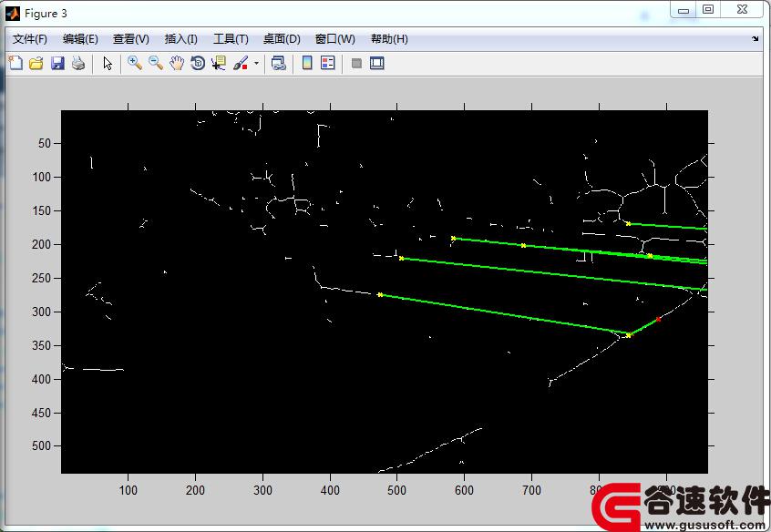Enable the Rotate 3D tool
771x532 pixels.
pos(198,63)
